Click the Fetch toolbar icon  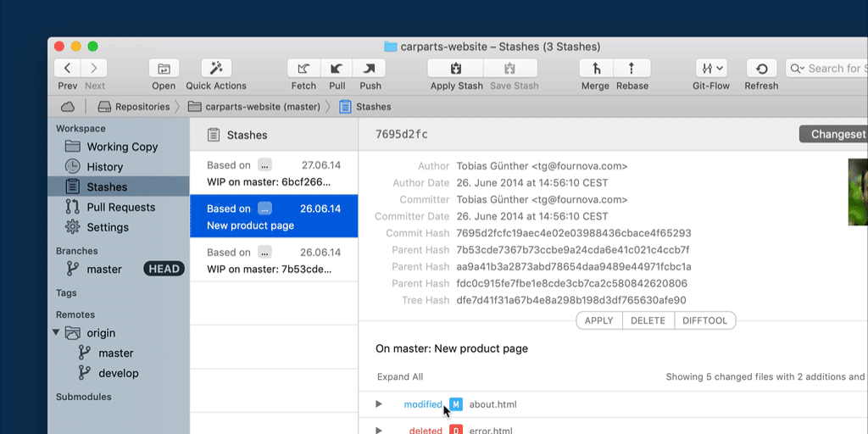click(x=303, y=69)
